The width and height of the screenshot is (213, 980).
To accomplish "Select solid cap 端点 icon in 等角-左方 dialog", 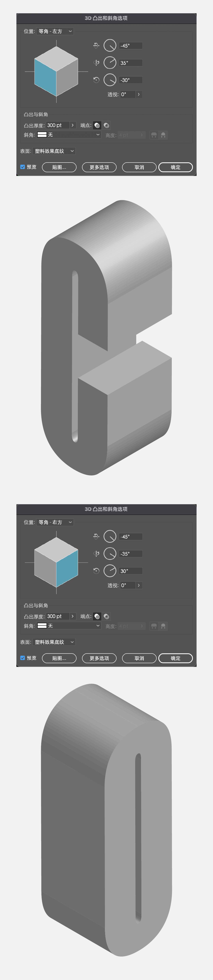I will [x=97, y=125].
